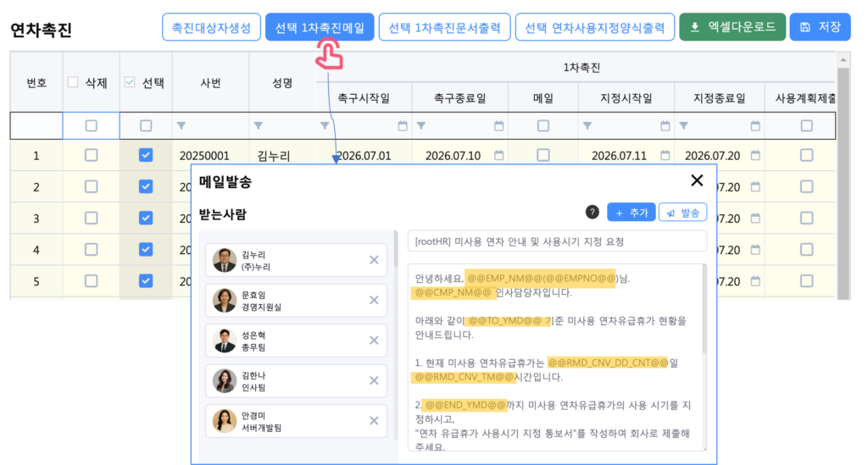Open calendar for row 1 촉구종료일

coord(499,156)
